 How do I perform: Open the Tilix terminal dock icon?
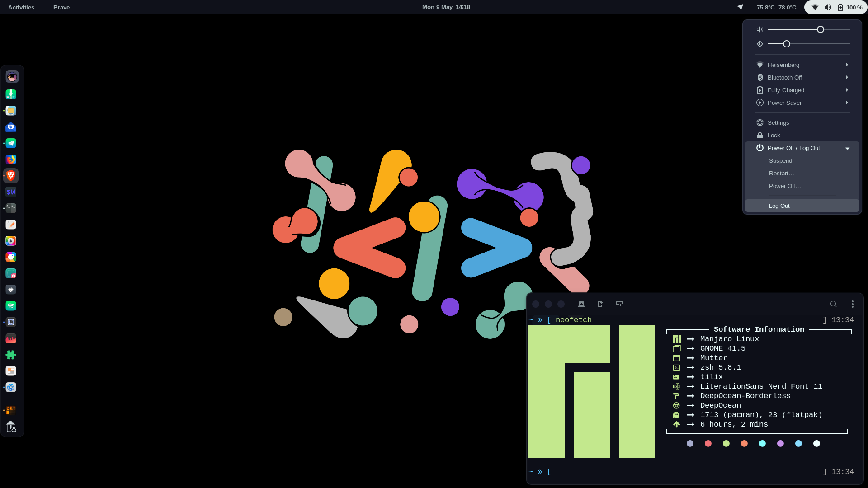(x=11, y=208)
